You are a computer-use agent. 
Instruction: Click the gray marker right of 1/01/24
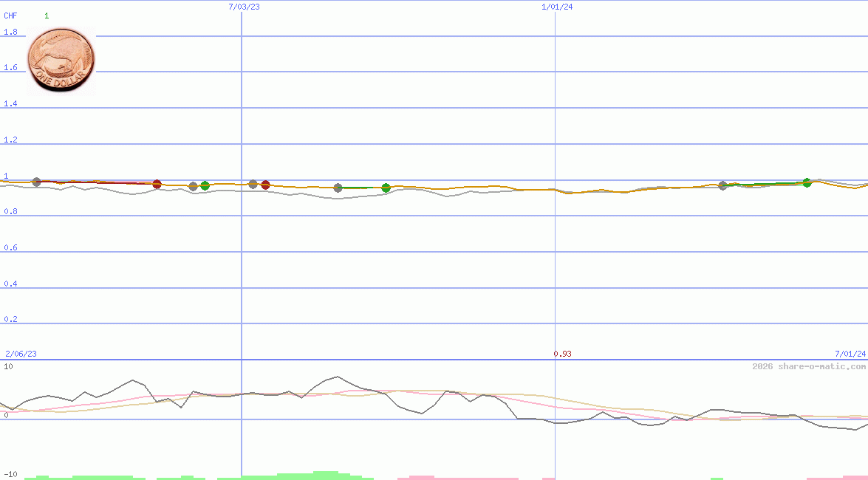722,186
